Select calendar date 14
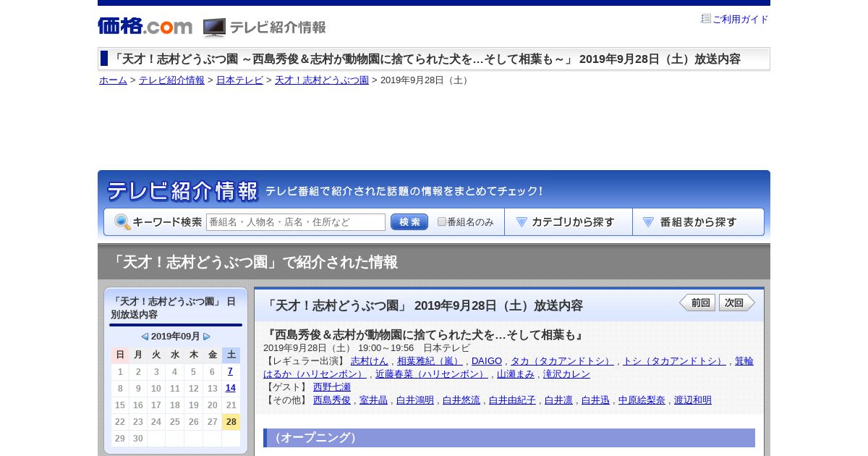The width and height of the screenshot is (868, 456). [230, 388]
